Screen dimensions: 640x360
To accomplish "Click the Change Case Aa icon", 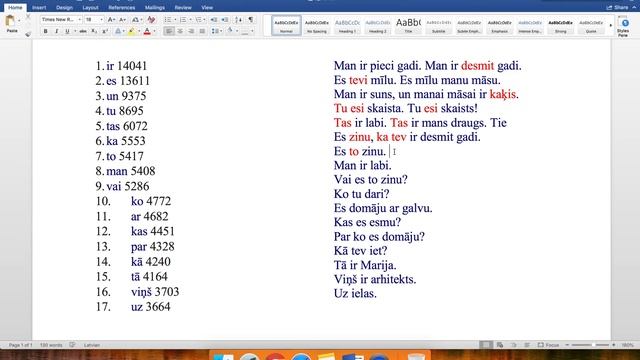I will coord(135,20).
